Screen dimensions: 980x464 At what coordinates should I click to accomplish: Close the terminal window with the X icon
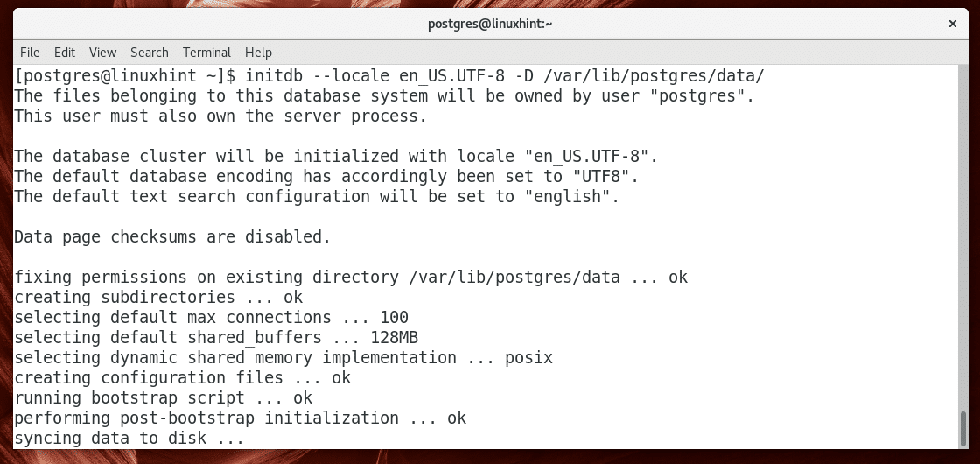(950, 24)
